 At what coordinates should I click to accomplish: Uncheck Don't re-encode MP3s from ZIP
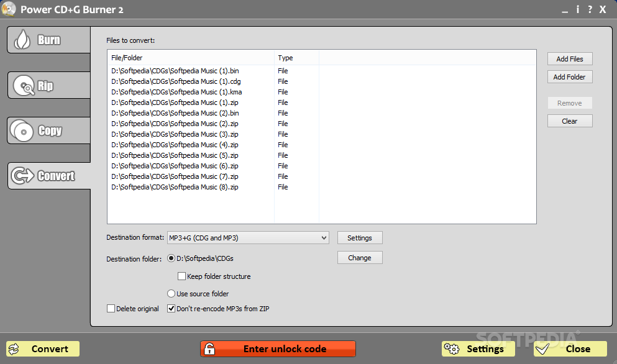coord(171,309)
